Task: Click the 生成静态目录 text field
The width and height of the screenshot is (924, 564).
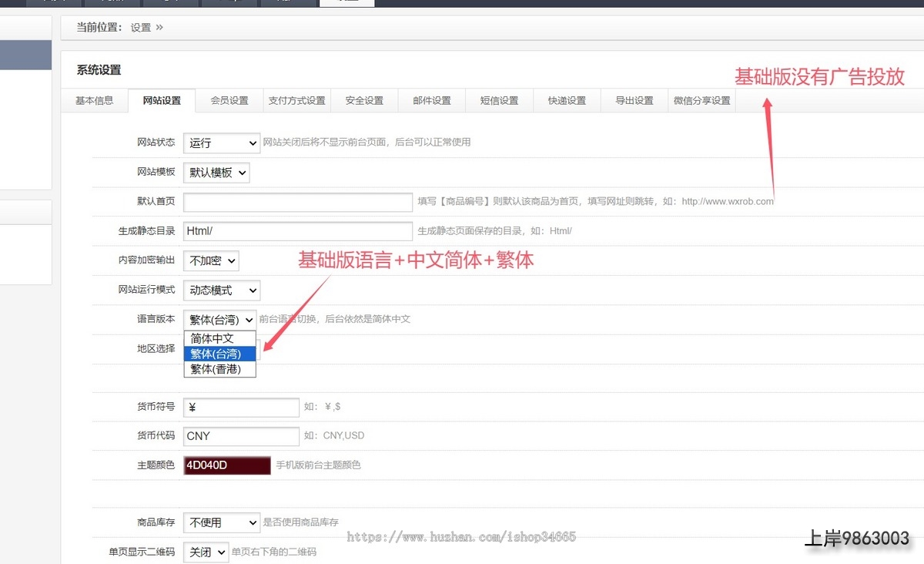Action: tap(298, 231)
